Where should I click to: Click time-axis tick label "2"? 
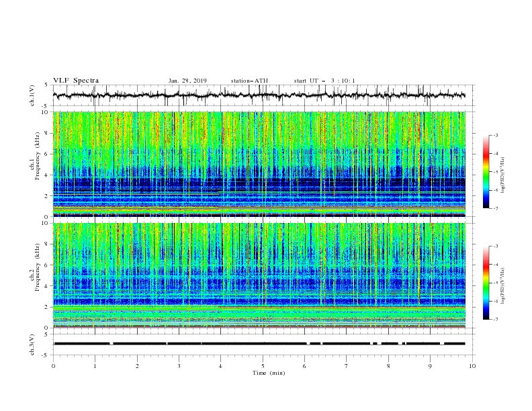click(x=137, y=366)
